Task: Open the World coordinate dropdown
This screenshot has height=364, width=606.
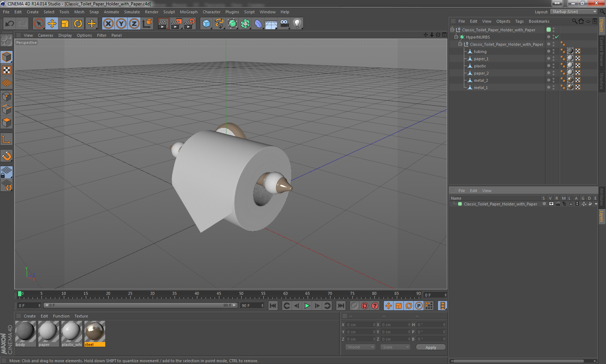Action: [x=361, y=347]
